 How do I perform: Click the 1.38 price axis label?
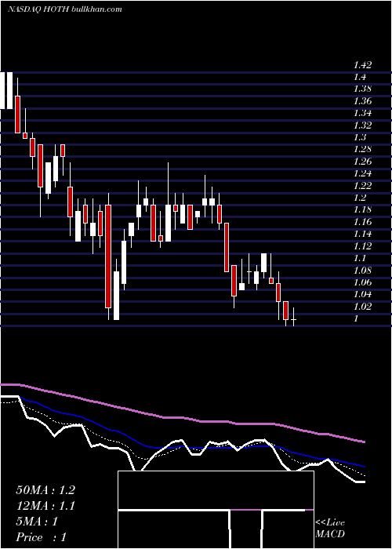click(x=362, y=89)
